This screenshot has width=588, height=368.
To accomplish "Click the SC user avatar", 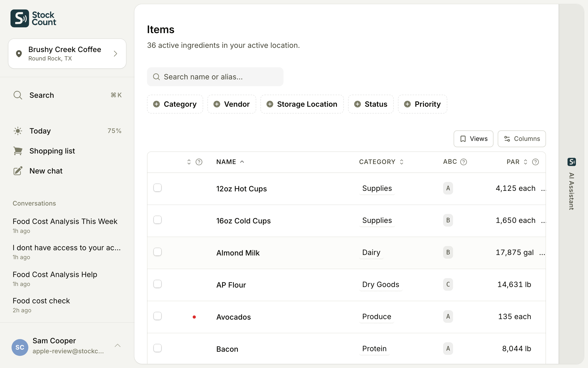I will pos(20,347).
